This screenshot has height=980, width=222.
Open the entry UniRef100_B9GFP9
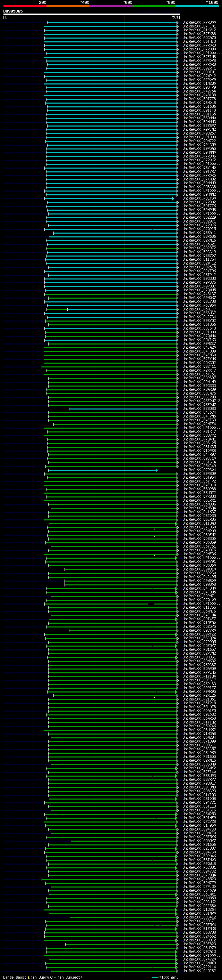(x=199, y=88)
